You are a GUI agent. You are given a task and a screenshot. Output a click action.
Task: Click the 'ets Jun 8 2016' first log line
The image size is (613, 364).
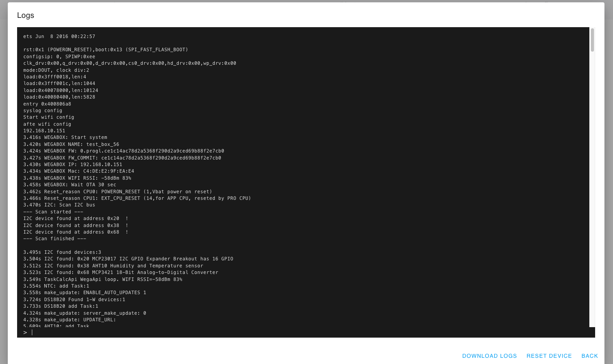[x=59, y=36]
